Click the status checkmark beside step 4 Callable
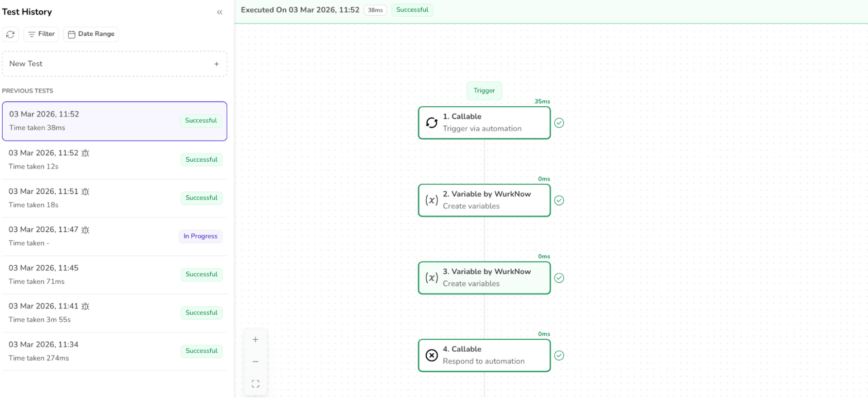The width and height of the screenshot is (868, 398). [559, 356]
